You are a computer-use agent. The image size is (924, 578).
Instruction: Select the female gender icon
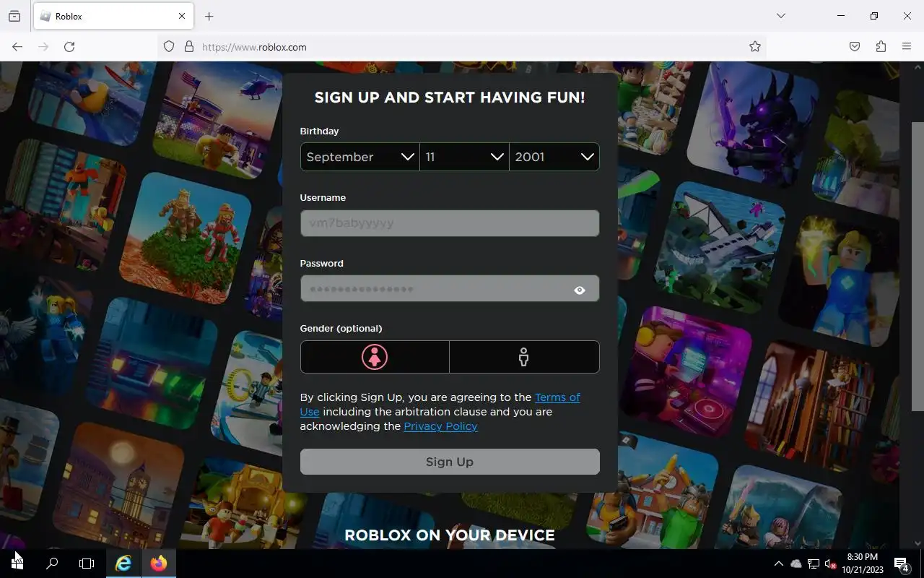(375, 357)
